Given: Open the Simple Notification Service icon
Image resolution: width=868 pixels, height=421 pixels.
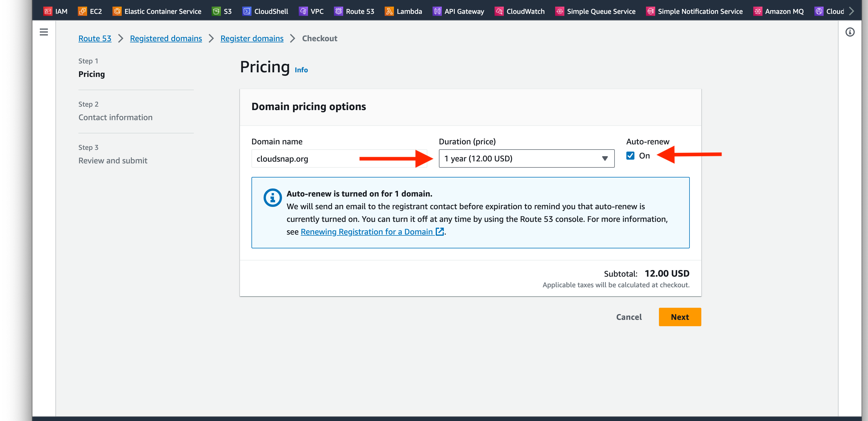Looking at the screenshot, I should (x=650, y=11).
